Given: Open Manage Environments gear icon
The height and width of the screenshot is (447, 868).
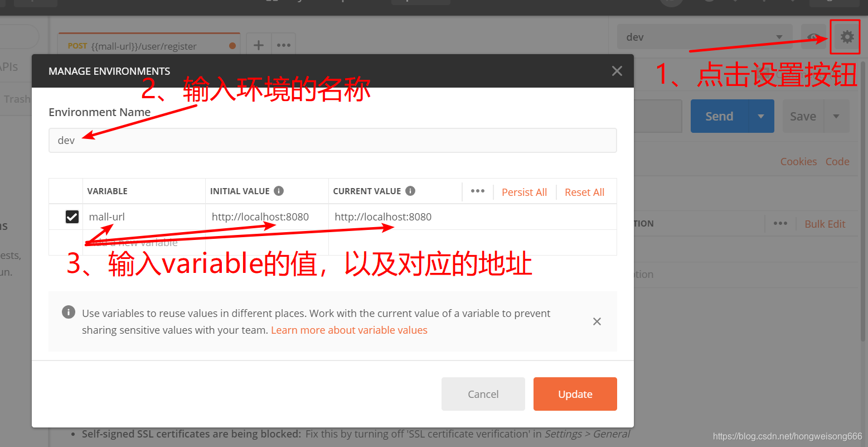Looking at the screenshot, I should [847, 37].
